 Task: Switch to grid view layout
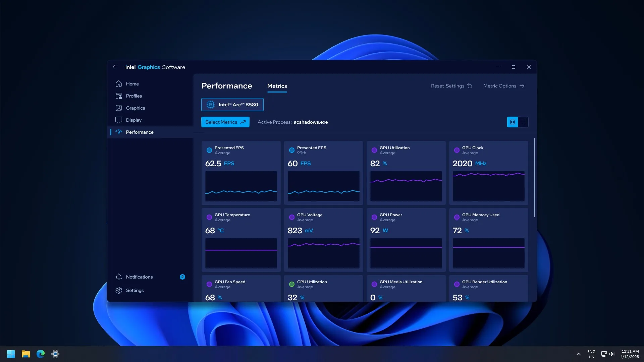[513, 122]
